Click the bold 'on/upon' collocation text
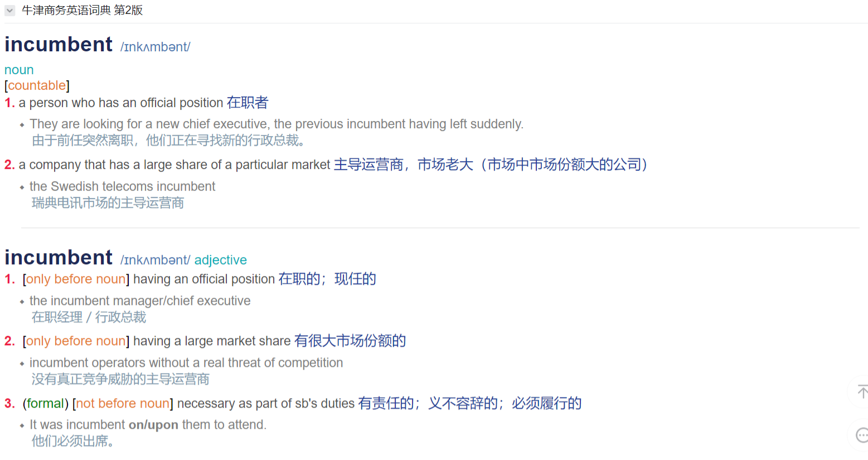Image resolution: width=868 pixels, height=460 pixels. [153, 425]
